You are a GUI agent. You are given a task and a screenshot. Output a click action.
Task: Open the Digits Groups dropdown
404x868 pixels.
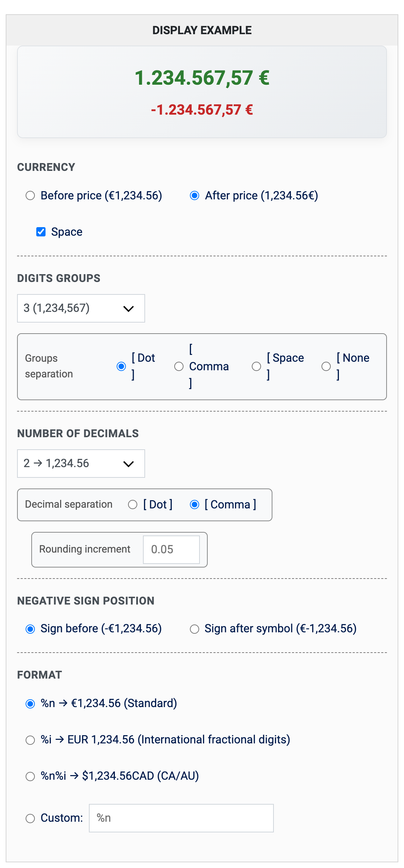click(81, 308)
